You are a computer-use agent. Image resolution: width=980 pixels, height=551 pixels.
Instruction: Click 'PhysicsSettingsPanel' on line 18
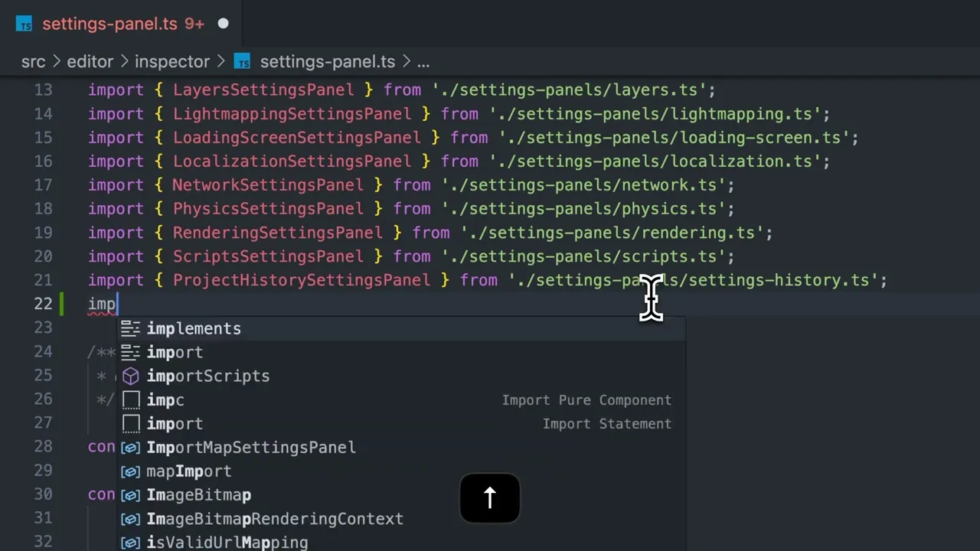click(x=268, y=208)
